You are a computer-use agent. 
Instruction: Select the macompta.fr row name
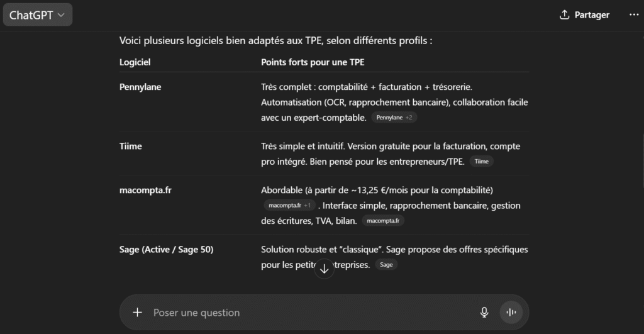coord(145,191)
